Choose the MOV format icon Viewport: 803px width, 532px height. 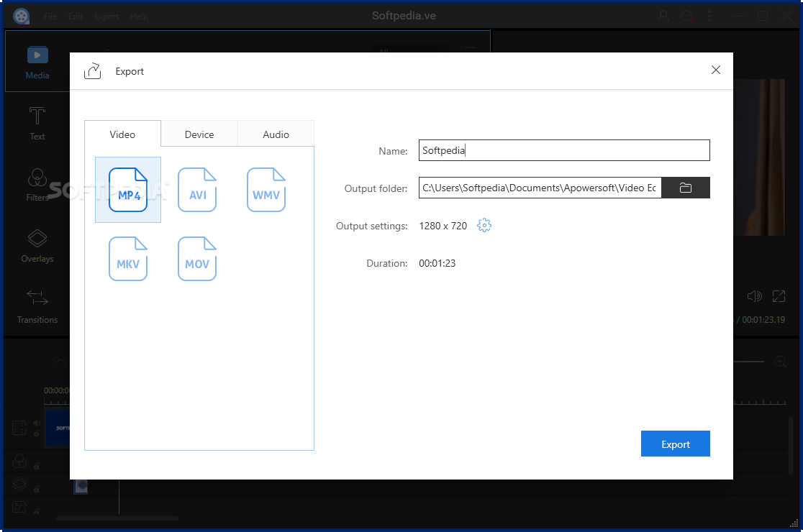[x=197, y=259]
